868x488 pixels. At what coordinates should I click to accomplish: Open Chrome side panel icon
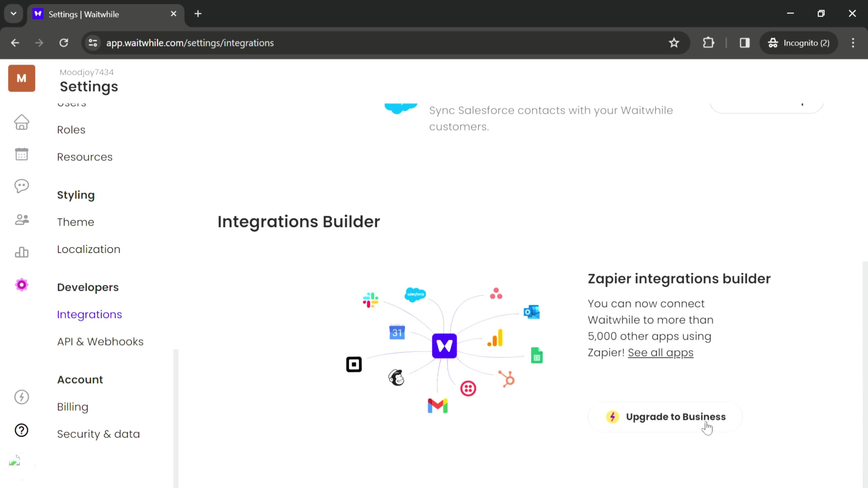click(745, 43)
